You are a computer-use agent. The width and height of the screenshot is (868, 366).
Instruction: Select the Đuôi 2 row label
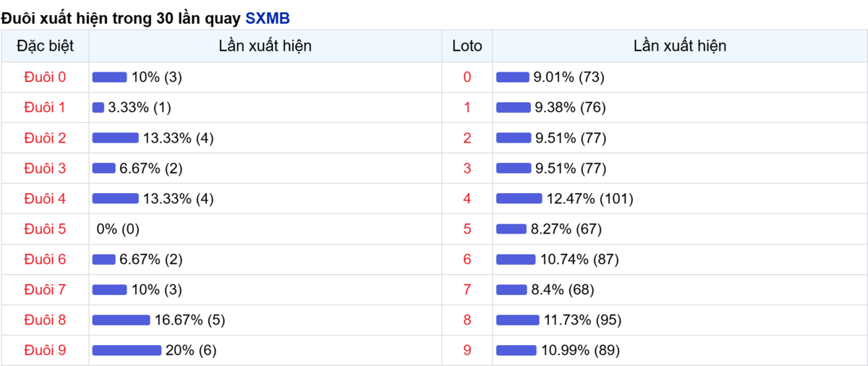tap(45, 137)
